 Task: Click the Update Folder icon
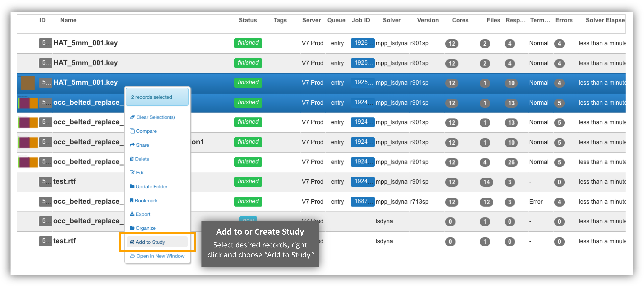(x=132, y=186)
